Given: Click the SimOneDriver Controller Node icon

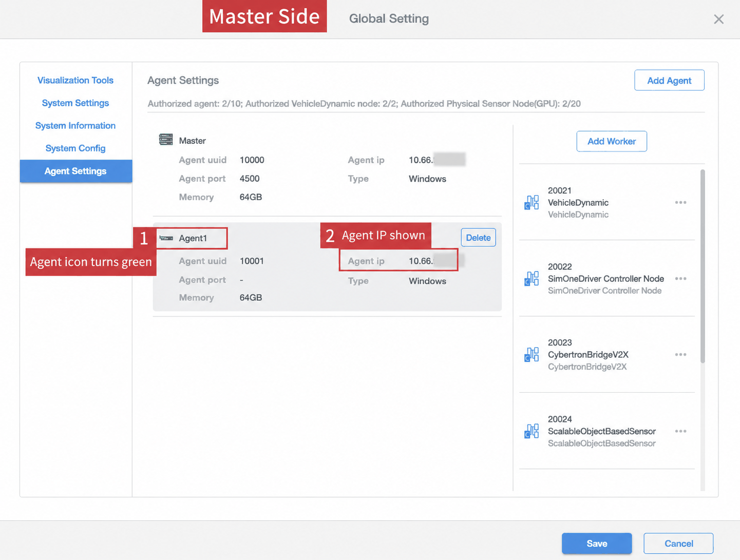Looking at the screenshot, I should [x=532, y=279].
